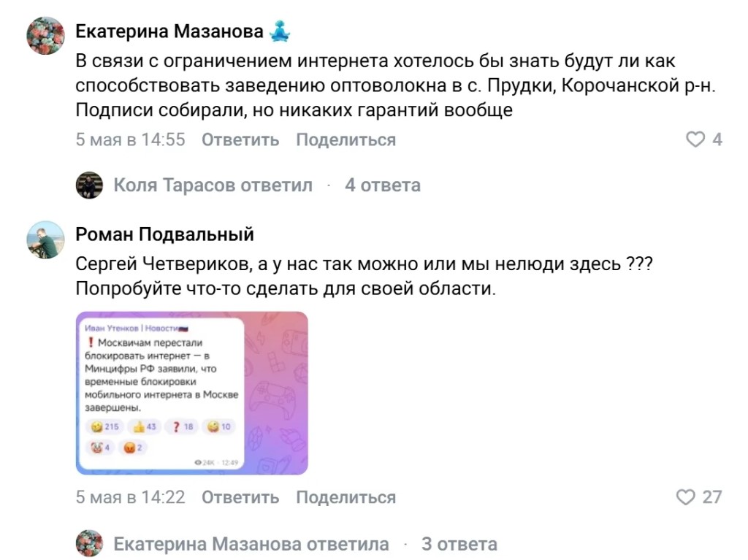Viewport: 748px width, 560px height.
Task: Click the small Ekaterina Mazanova reply avatar at bottom
Action: [89, 543]
